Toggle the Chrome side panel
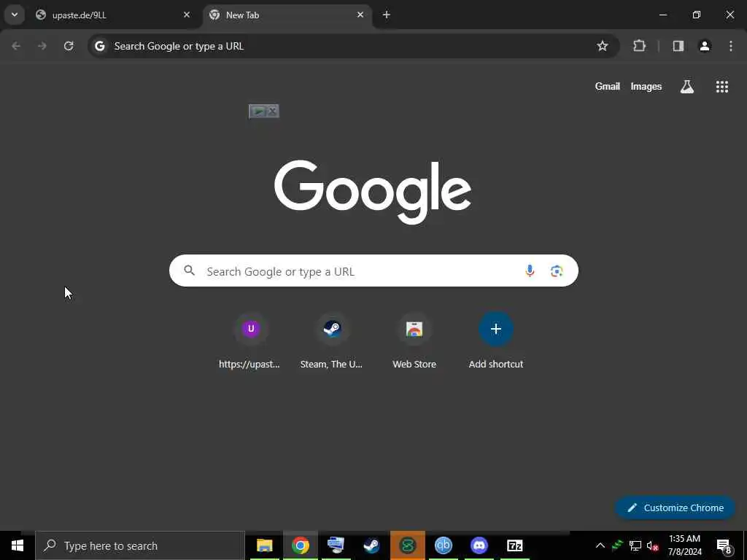747x560 pixels. pos(678,46)
